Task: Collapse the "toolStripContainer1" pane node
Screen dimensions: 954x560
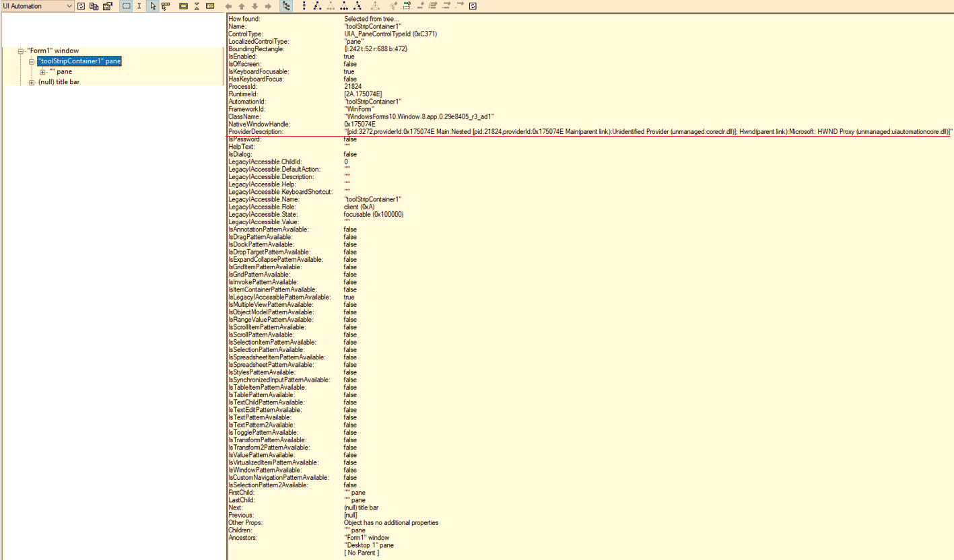Action: pyautogui.click(x=32, y=61)
